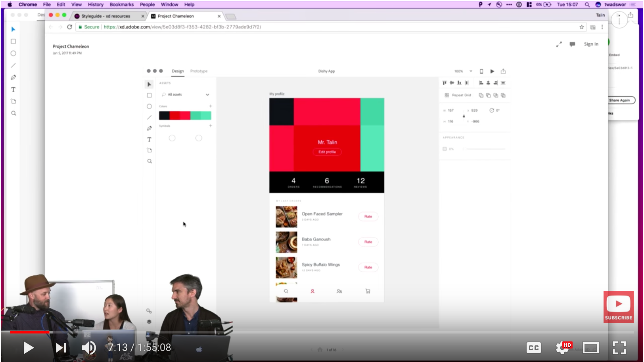Screen dimensions: 644x362
Task: Open the comments icon beside Sign In
Action: click(x=572, y=44)
